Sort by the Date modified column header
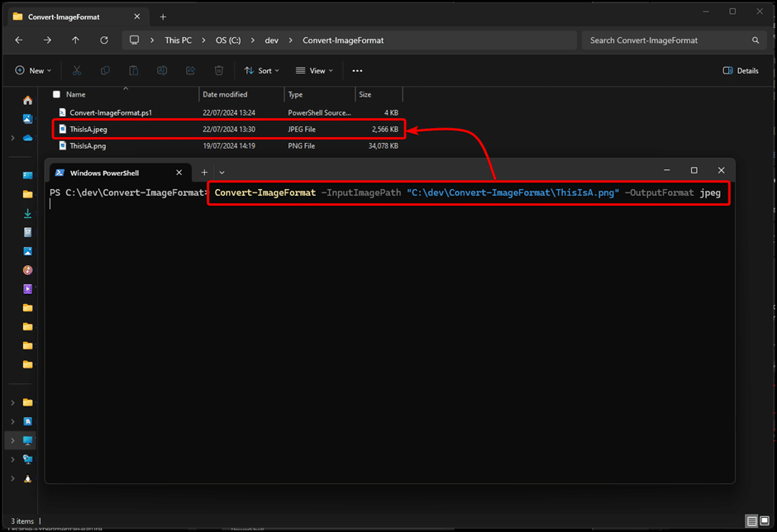The width and height of the screenshot is (777, 532). (242, 94)
